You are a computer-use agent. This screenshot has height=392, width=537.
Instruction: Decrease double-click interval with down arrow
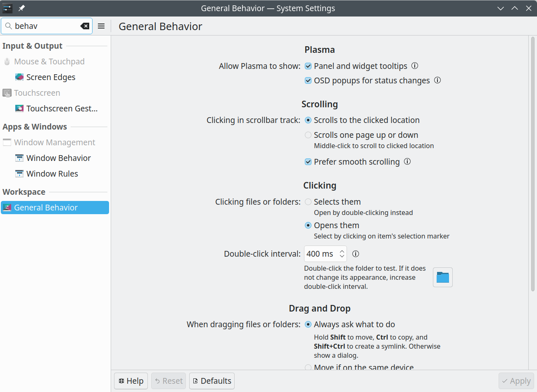point(342,257)
